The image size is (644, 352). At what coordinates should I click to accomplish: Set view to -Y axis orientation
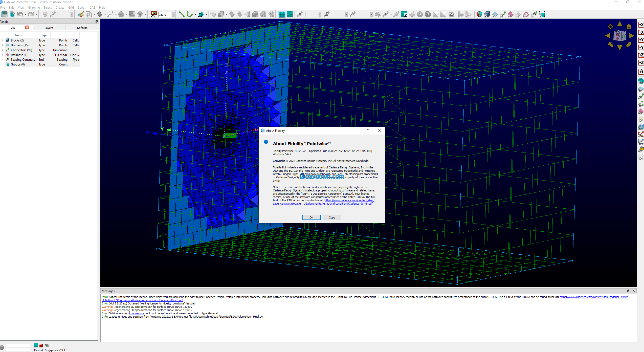point(641,48)
